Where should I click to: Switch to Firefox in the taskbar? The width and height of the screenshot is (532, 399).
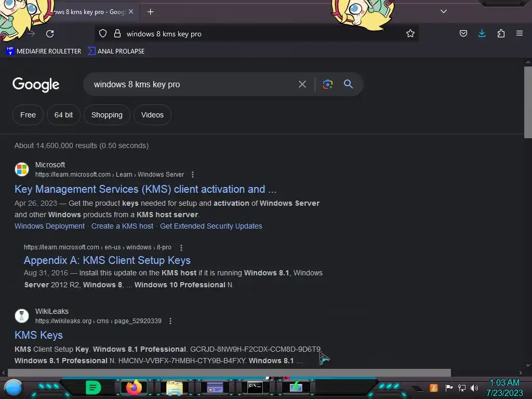pyautogui.click(x=134, y=388)
